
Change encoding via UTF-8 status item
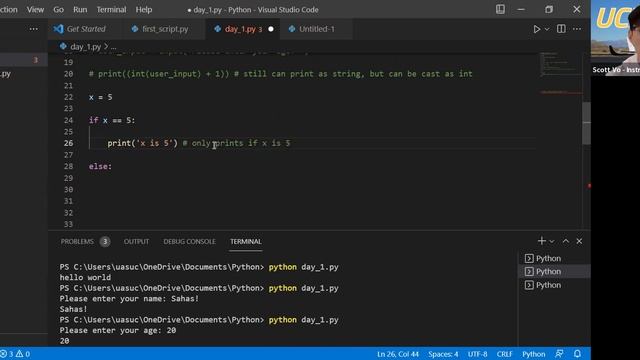(477, 354)
